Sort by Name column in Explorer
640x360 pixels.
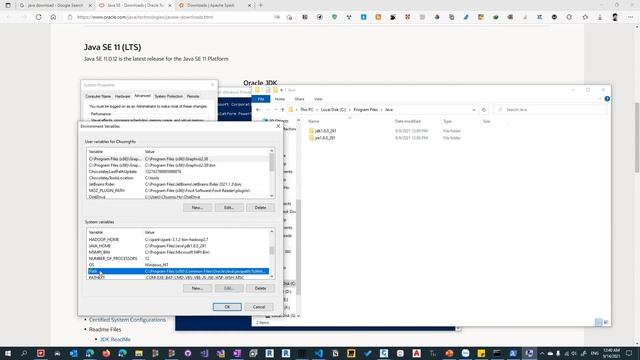313,121
